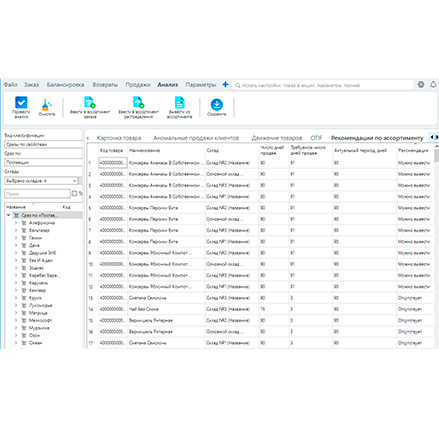Click Код товара cell in row 1
This screenshot has height=439, width=439.
click(x=113, y=163)
